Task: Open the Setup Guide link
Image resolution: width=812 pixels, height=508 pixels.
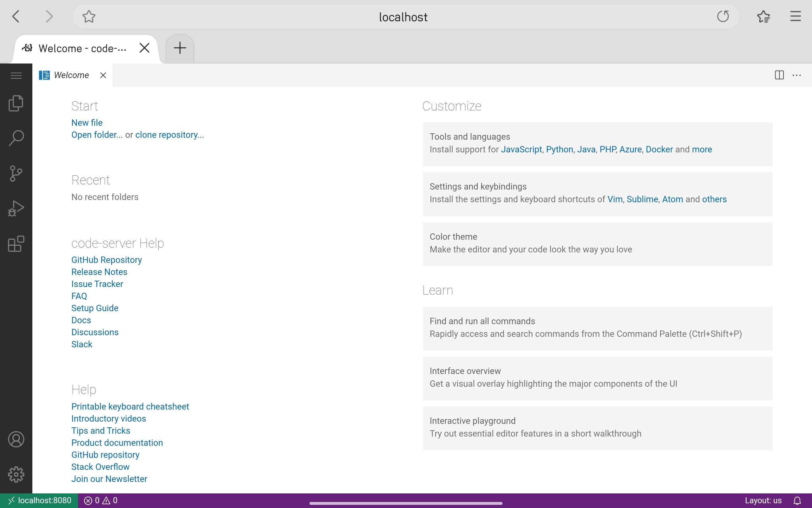Action: 95,308
